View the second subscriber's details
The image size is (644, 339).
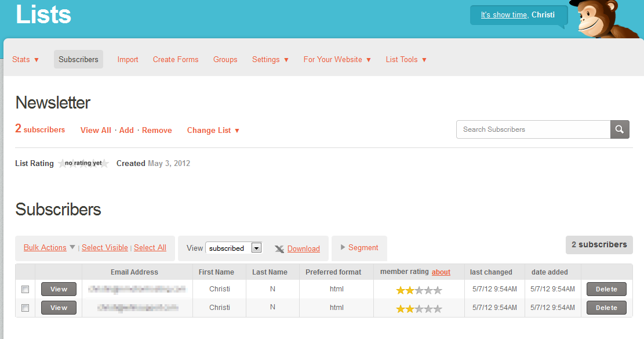coord(59,308)
